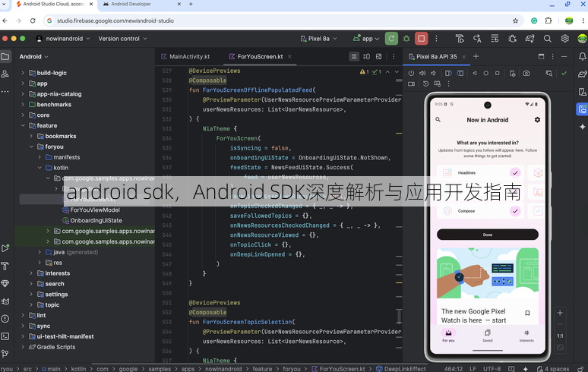
Task: Open the Project tool window folder icon
Action: [x=5, y=57]
